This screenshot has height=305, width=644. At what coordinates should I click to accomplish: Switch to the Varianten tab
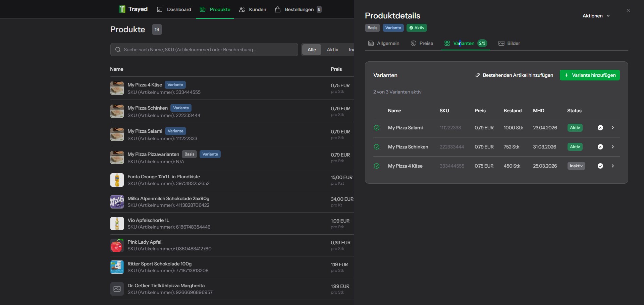[464, 43]
